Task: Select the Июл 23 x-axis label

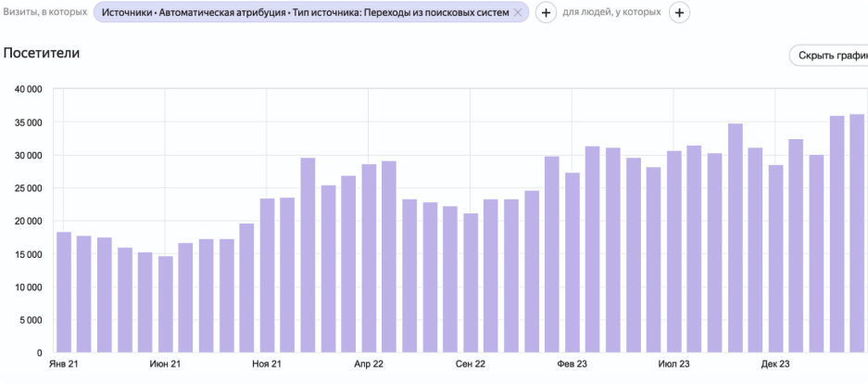Action: (673, 364)
